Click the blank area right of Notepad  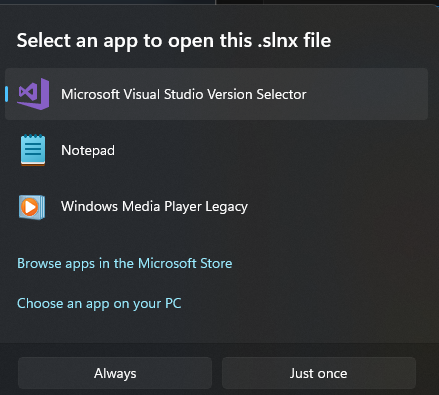[267, 150]
